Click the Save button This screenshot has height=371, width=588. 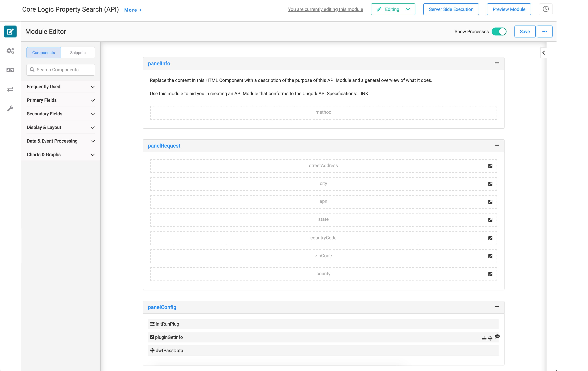point(525,31)
